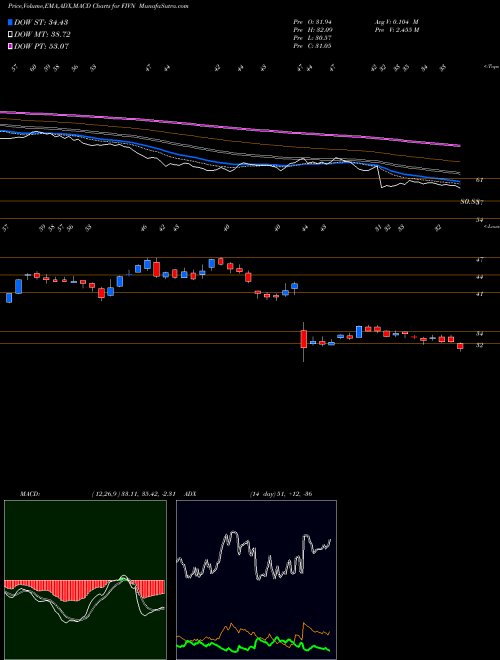Select the 'DOW ST: 34.43' label

pyautogui.click(x=41, y=22)
